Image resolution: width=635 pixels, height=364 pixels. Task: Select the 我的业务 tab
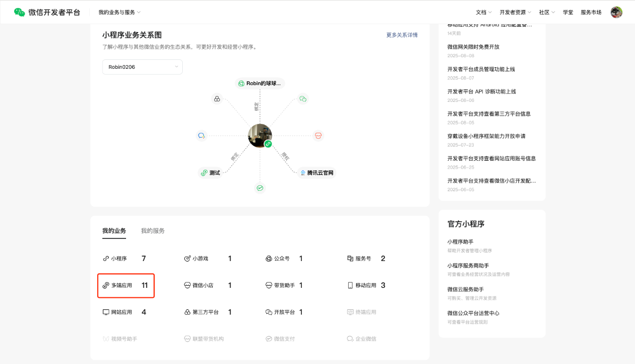click(x=114, y=231)
